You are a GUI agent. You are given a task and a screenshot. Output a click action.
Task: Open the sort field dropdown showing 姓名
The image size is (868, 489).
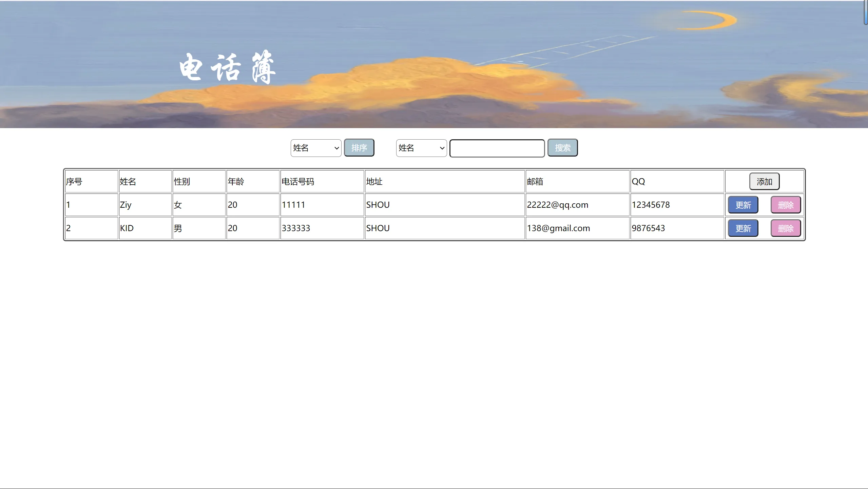pos(316,148)
